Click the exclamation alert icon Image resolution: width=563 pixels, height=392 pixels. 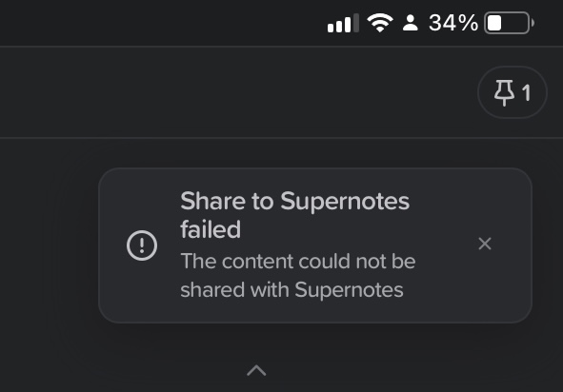click(142, 245)
